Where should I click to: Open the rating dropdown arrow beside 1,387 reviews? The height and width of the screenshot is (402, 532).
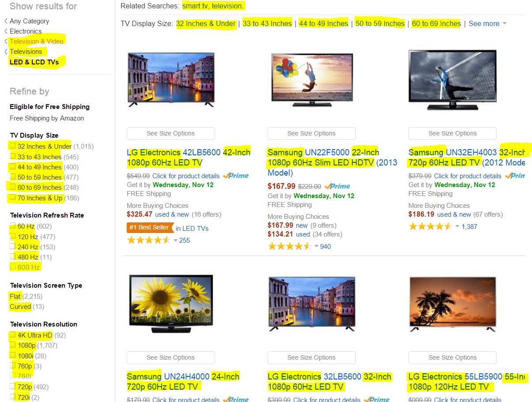(457, 227)
